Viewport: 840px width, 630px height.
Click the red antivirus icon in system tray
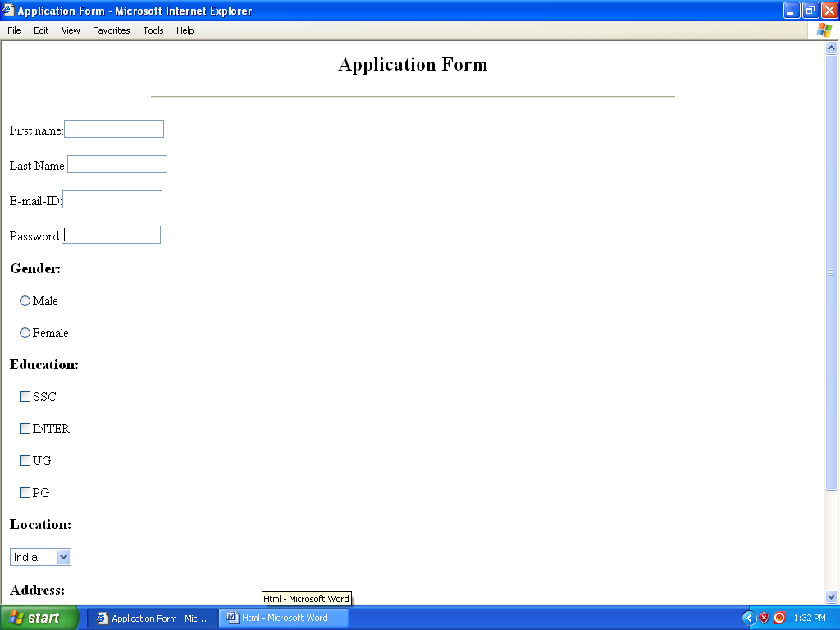click(778, 618)
